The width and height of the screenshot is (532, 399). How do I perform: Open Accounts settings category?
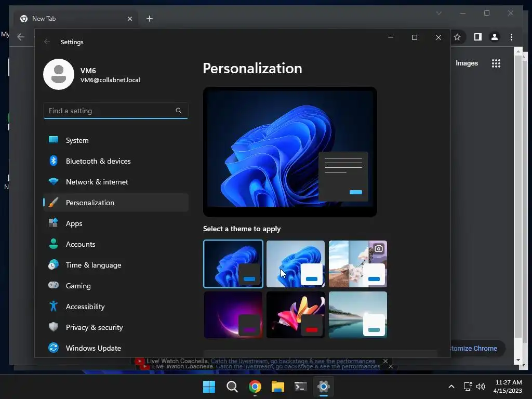[116, 244]
